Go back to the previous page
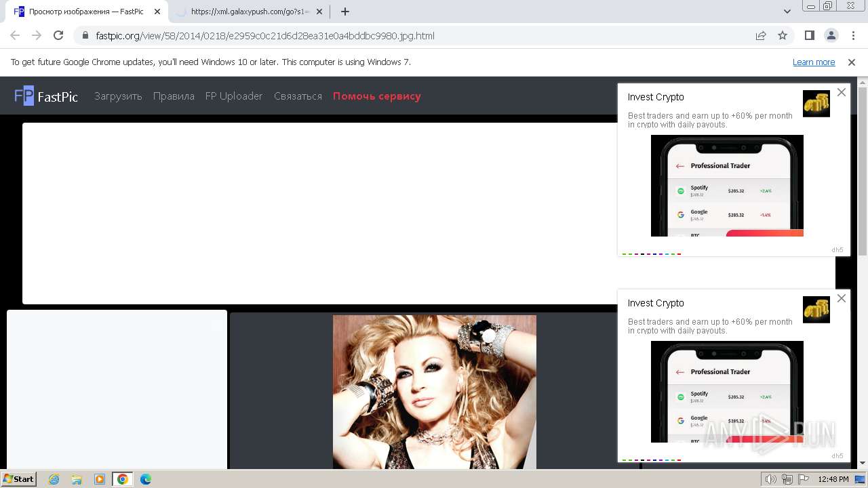 [x=15, y=36]
